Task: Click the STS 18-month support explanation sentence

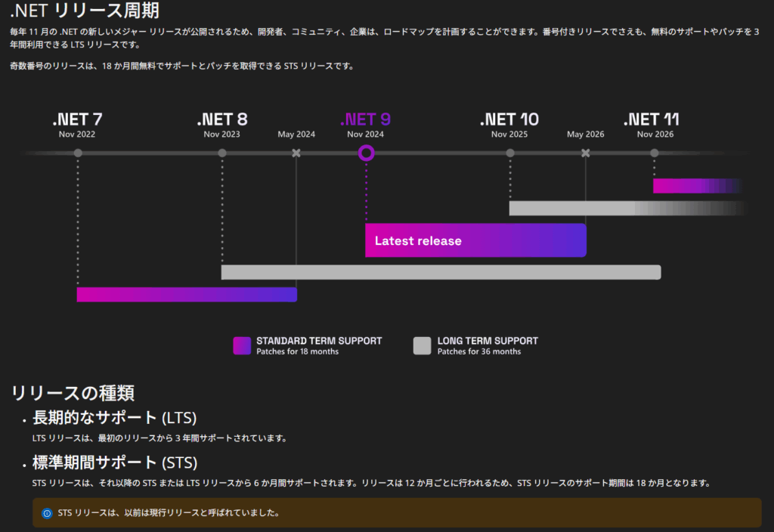Action: [372, 483]
